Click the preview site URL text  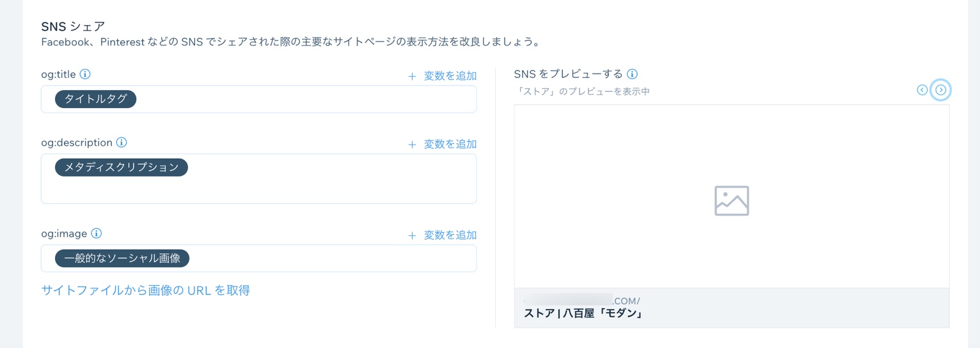coord(582,301)
